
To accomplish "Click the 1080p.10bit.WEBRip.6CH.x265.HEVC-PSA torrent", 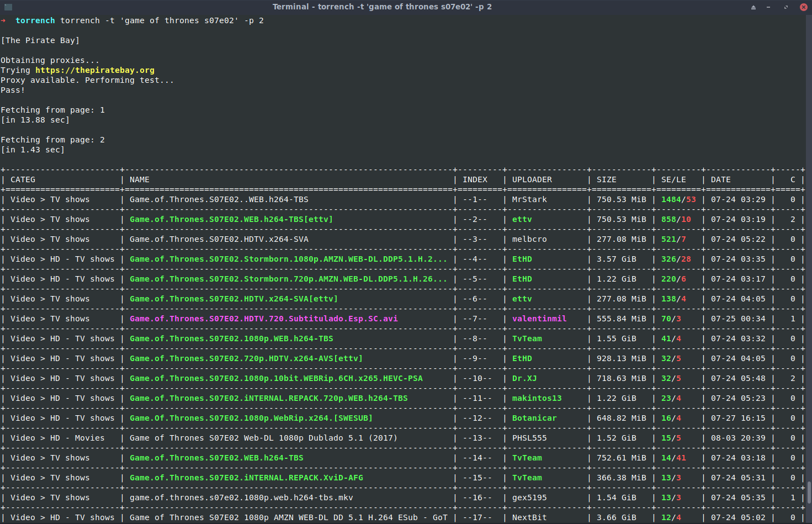I will tap(276, 378).
